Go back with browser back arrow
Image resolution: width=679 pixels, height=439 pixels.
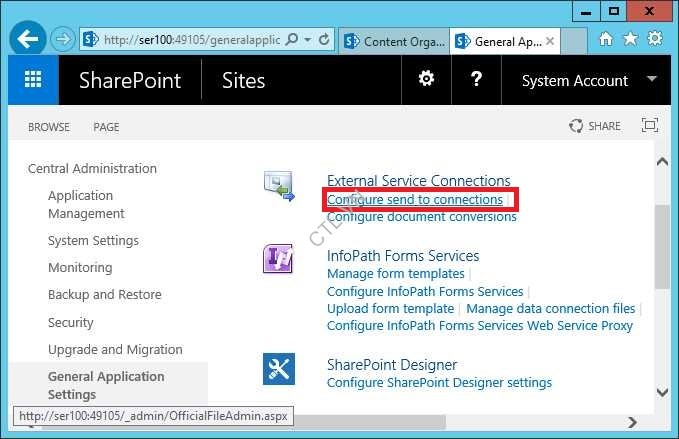click(x=28, y=40)
